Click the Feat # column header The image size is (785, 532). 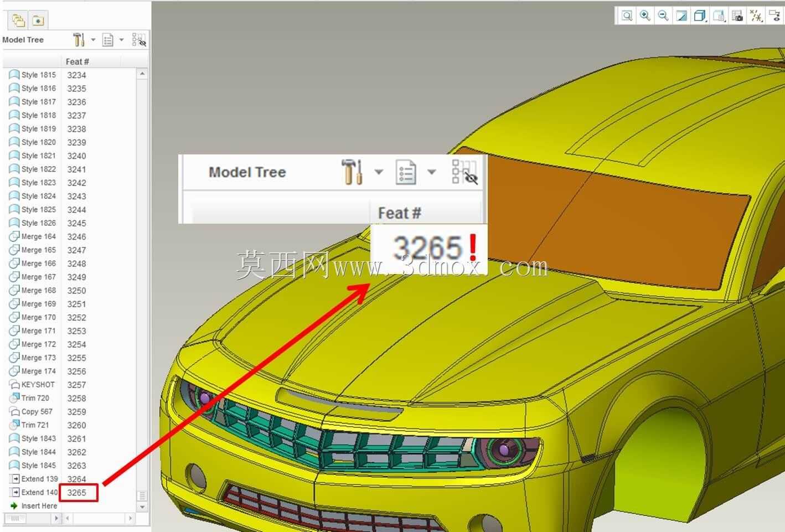pos(78,61)
